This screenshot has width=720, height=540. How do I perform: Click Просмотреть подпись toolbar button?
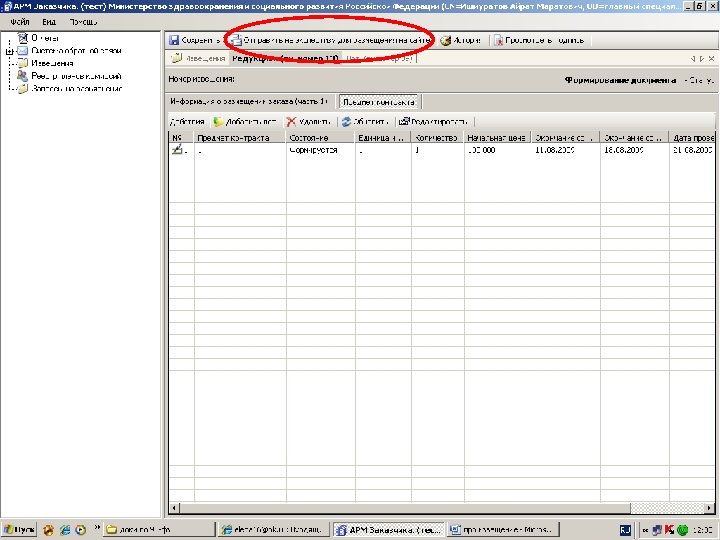[539, 40]
